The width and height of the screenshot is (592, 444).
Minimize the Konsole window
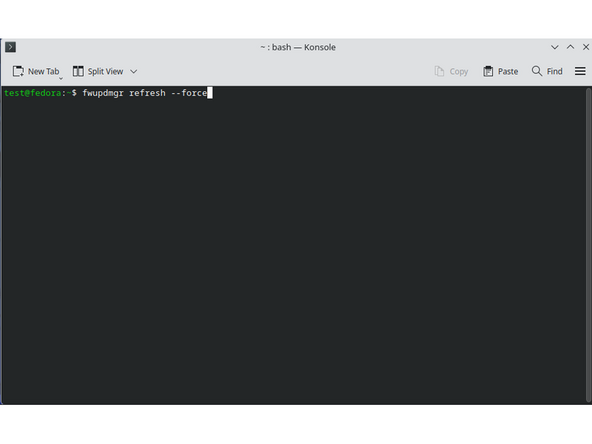coord(554,47)
